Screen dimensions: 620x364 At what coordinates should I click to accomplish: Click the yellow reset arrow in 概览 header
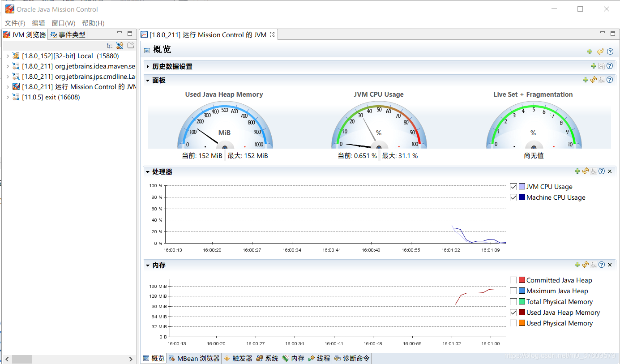point(600,51)
